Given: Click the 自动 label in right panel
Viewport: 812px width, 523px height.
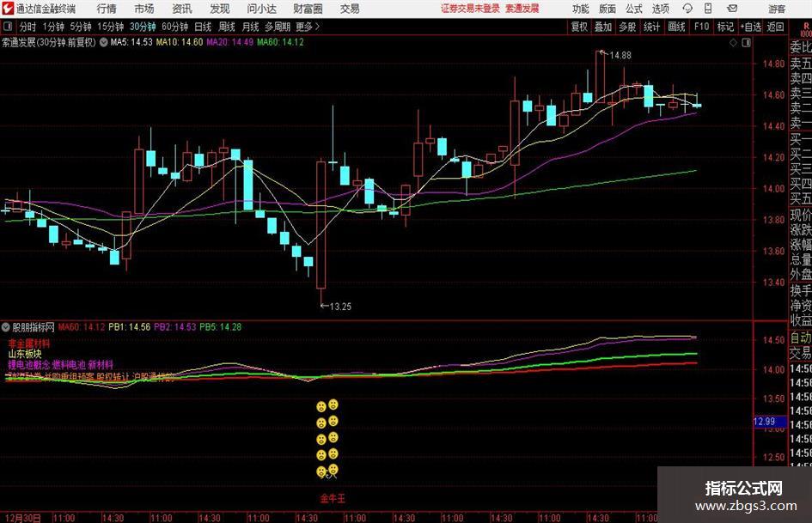Looking at the screenshot, I should click(801, 338).
